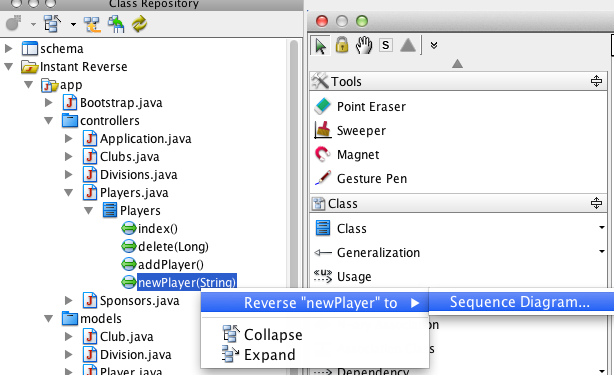Screen dimensions: 614x375
Task: Click the class diagram icon with green arrow
Action: [116, 24]
